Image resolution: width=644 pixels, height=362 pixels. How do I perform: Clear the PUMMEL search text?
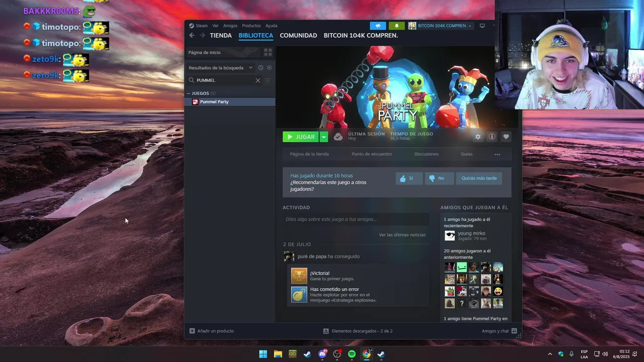click(x=258, y=80)
